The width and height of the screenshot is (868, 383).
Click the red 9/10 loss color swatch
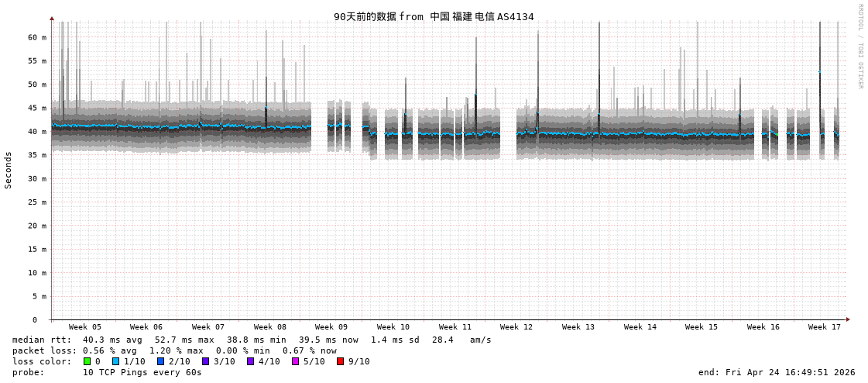(340, 361)
